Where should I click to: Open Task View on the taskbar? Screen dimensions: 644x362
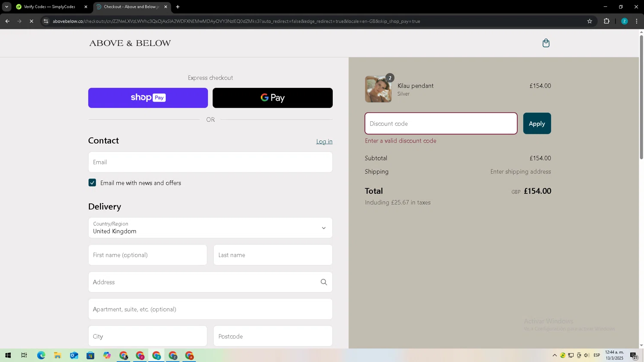click(x=24, y=355)
